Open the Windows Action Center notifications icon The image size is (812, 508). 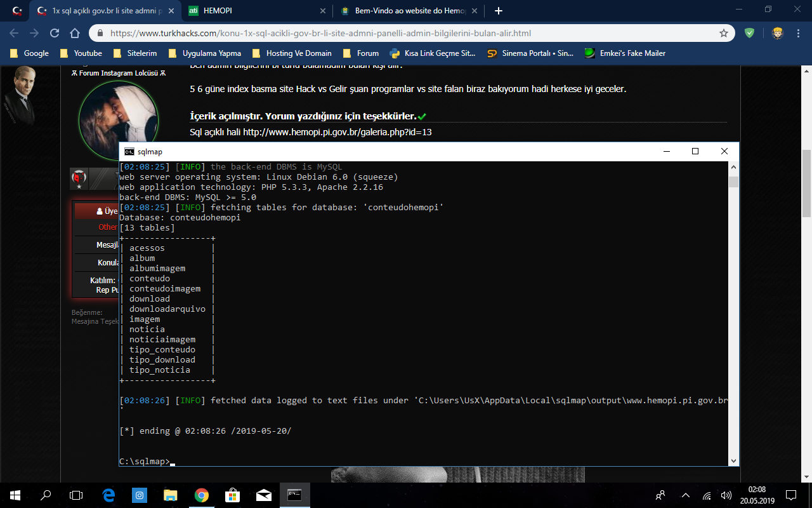(x=791, y=495)
